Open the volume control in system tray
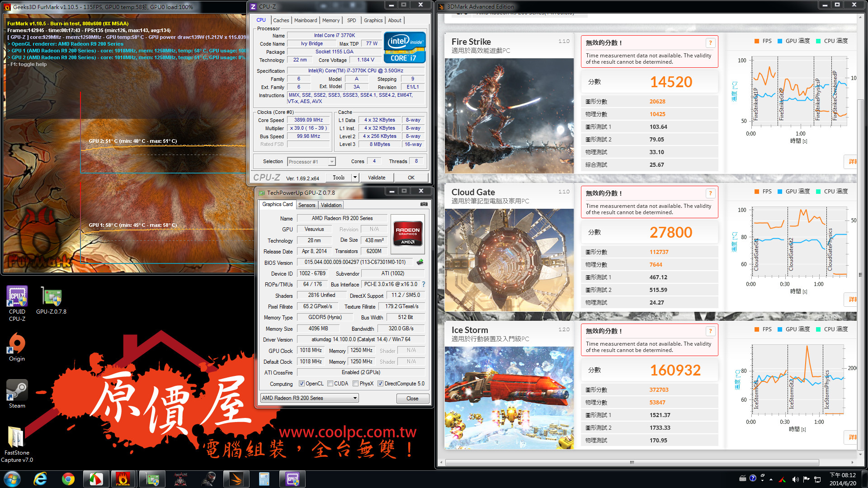This screenshot has height=488, width=868. point(795,479)
